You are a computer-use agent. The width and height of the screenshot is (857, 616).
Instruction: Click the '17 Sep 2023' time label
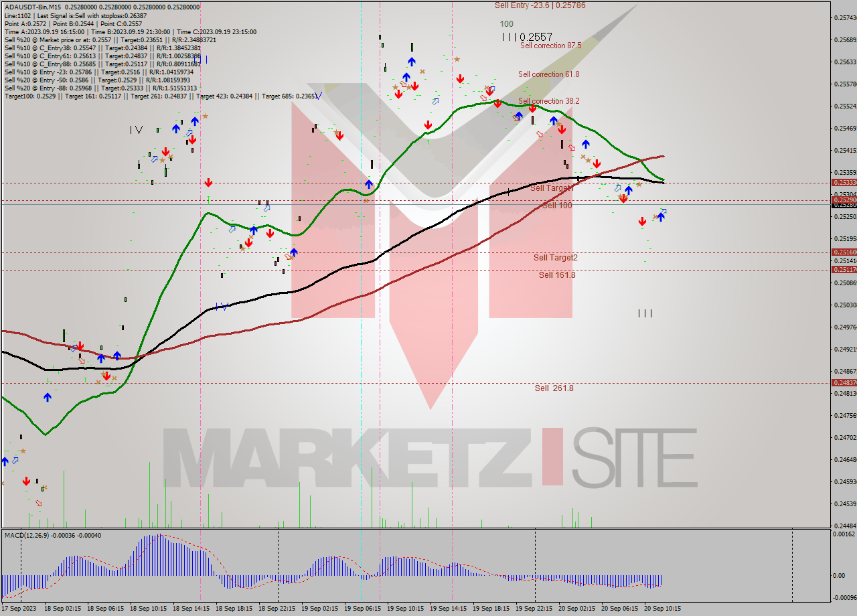pos(19,609)
